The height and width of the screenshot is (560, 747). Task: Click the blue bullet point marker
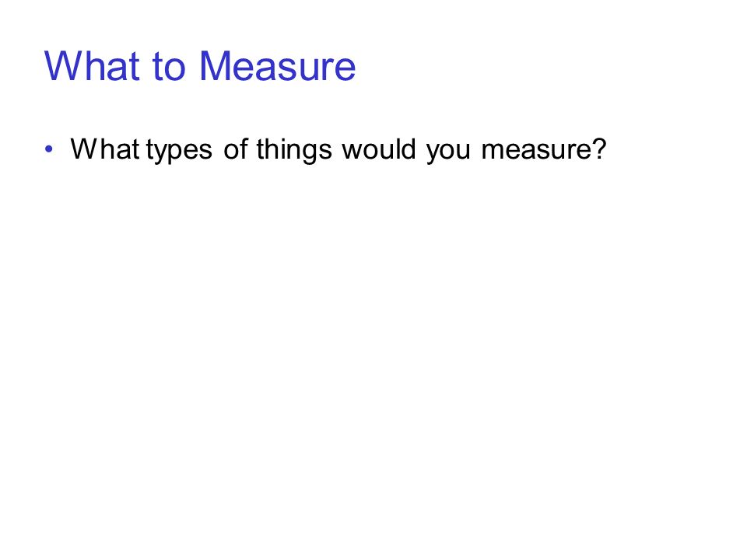pos(48,149)
